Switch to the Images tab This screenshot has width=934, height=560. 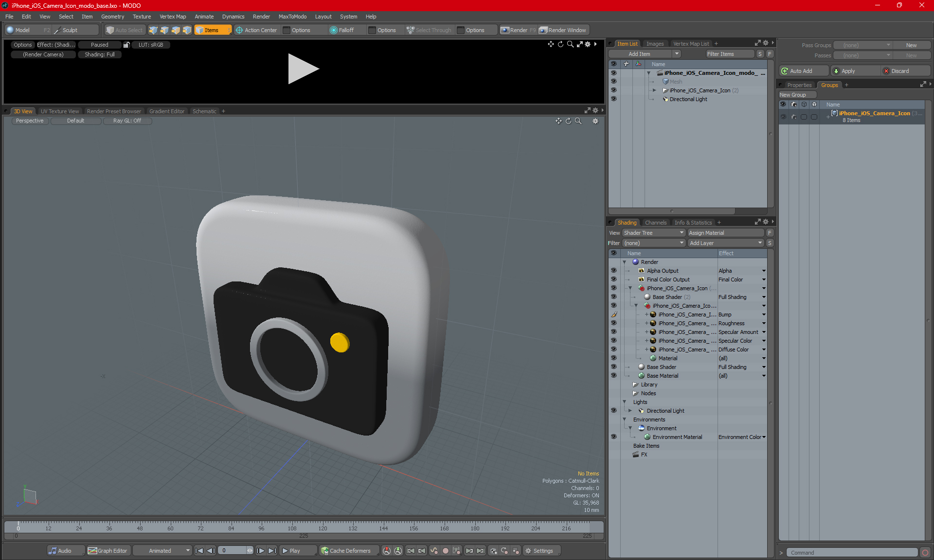pyautogui.click(x=655, y=44)
